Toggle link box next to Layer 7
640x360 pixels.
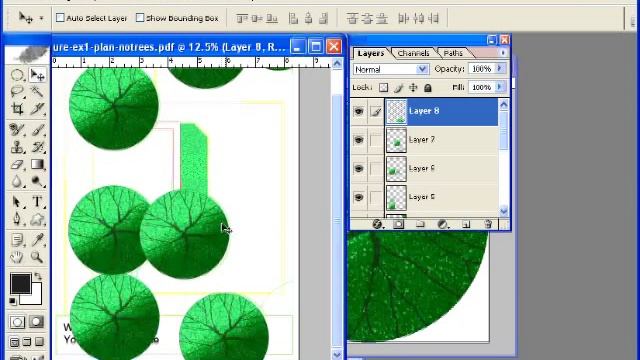tap(376, 140)
